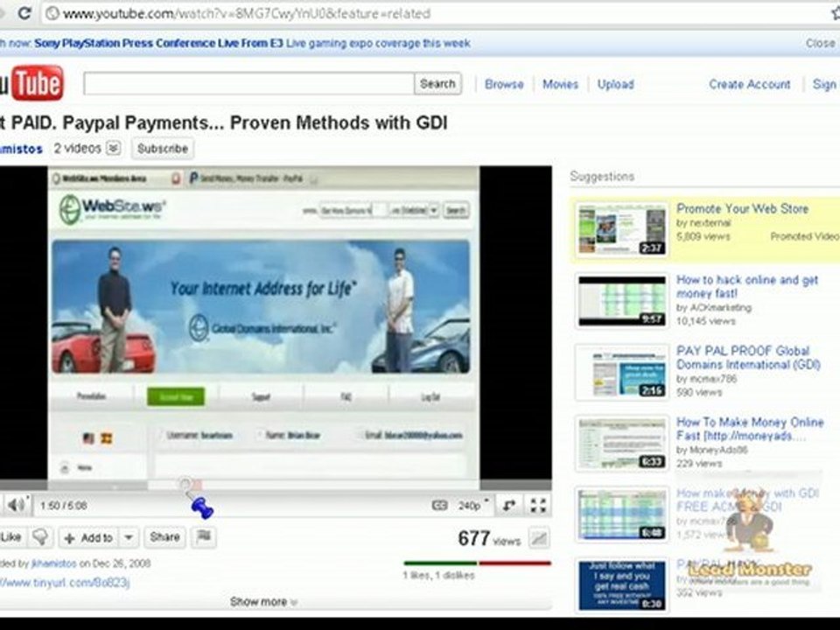
Task: Open the tinyurl link in description
Action: [x=64, y=582]
